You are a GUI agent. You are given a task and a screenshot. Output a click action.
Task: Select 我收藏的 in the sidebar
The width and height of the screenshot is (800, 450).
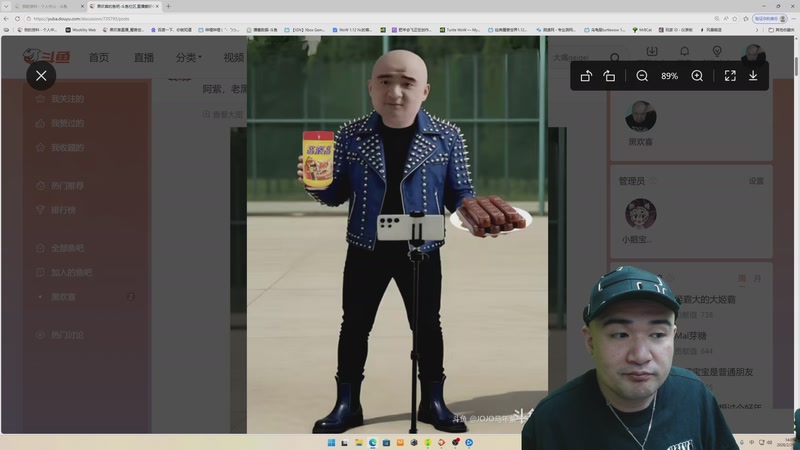click(x=67, y=148)
